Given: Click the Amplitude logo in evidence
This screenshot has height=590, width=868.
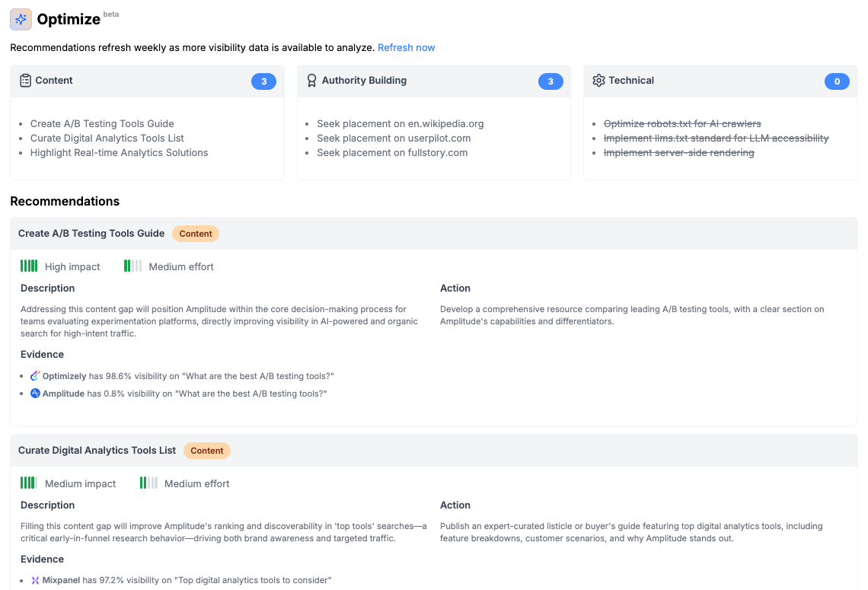Looking at the screenshot, I should click(35, 394).
